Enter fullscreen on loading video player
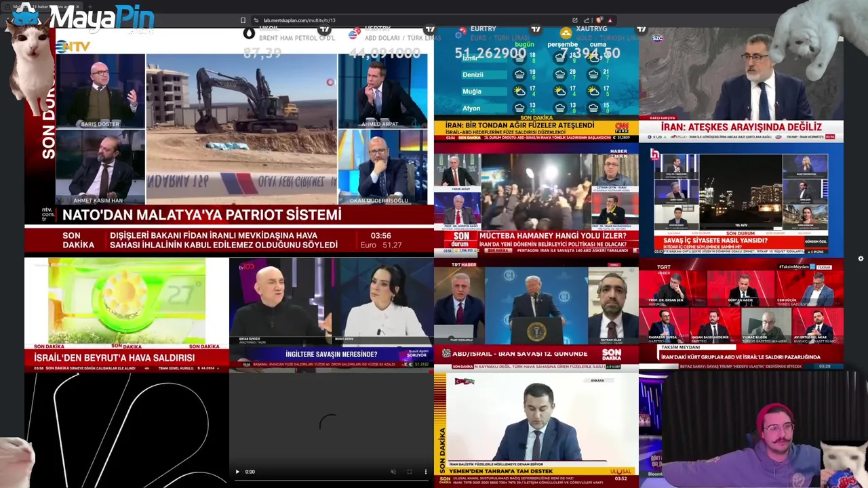 coord(410,472)
